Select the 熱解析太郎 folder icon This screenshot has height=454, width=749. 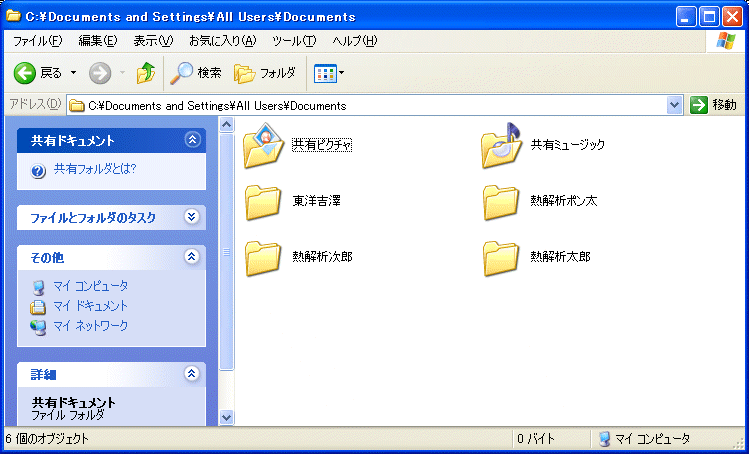click(501, 259)
